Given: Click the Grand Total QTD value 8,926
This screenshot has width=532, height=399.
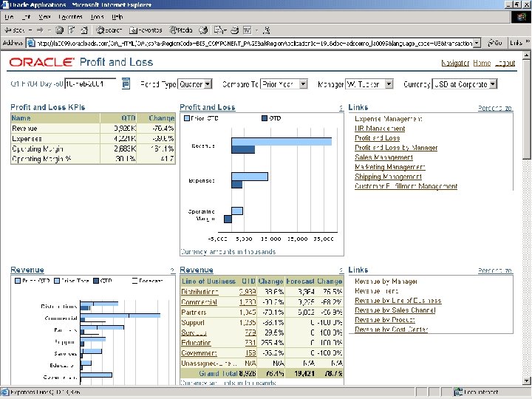Looking at the screenshot, I should pyautogui.click(x=248, y=374).
